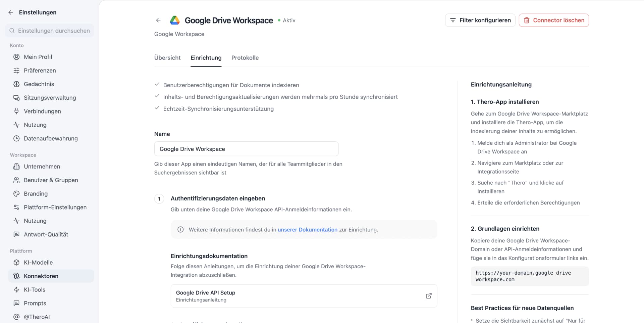This screenshot has width=644, height=323.
Task: Open Präferenzen sliders icon entry
Action: (x=51, y=71)
